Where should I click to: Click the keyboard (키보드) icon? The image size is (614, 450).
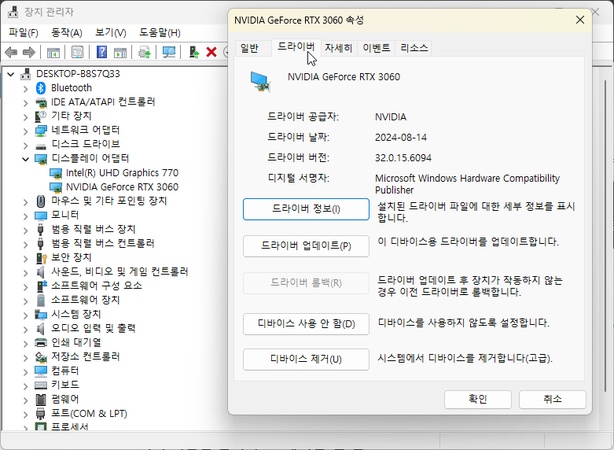41,385
